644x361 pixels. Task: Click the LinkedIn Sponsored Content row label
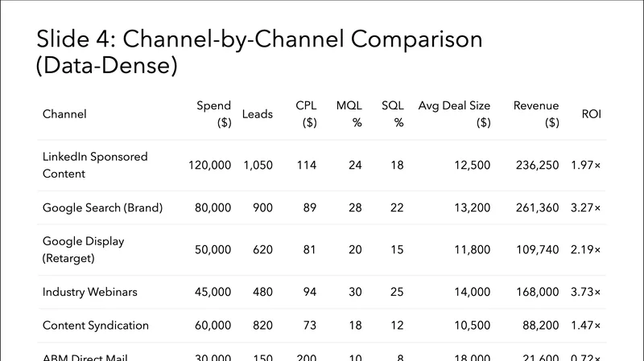pos(95,165)
